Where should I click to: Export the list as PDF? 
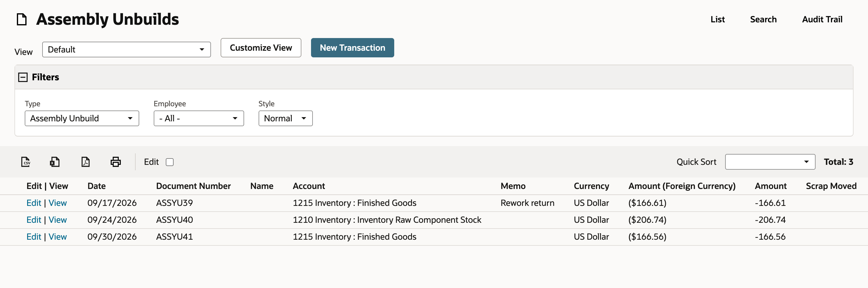coord(86,162)
